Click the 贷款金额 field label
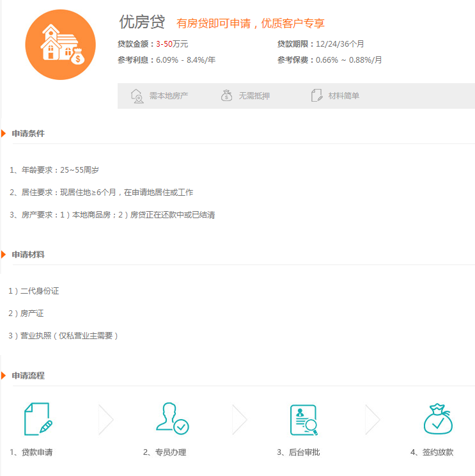Viewport: 475px width, 476px height. coord(136,44)
